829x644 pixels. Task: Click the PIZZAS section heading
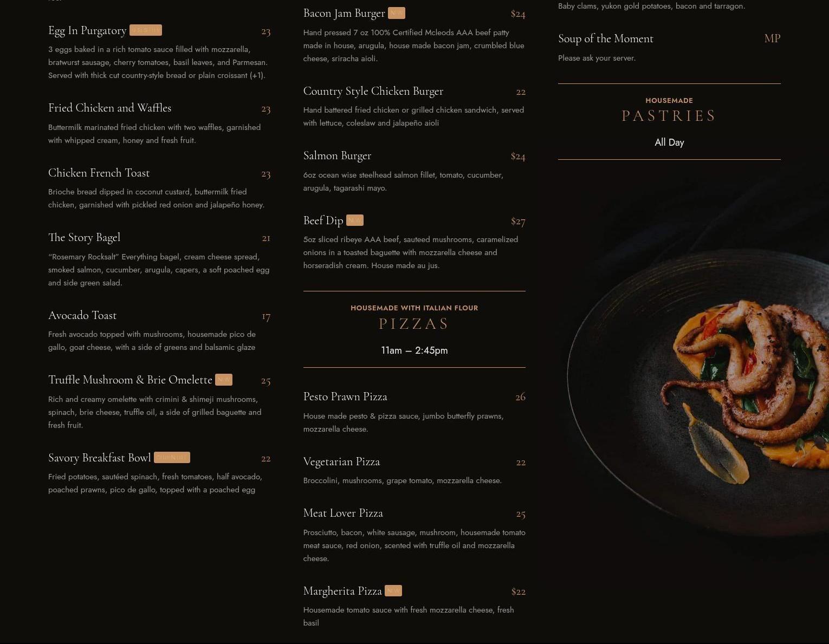[x=414, y=324]
